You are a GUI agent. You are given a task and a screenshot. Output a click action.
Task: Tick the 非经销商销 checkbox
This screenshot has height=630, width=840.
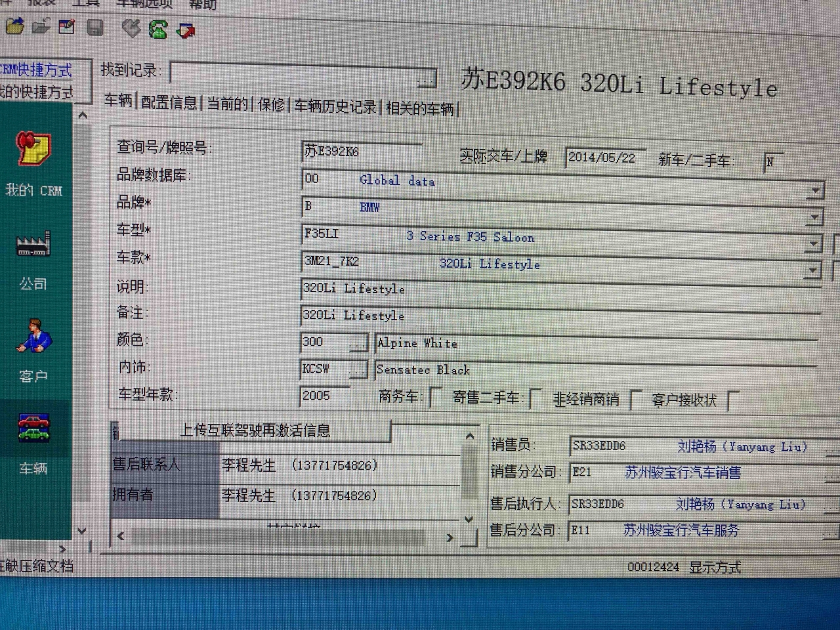coord(635,399)
